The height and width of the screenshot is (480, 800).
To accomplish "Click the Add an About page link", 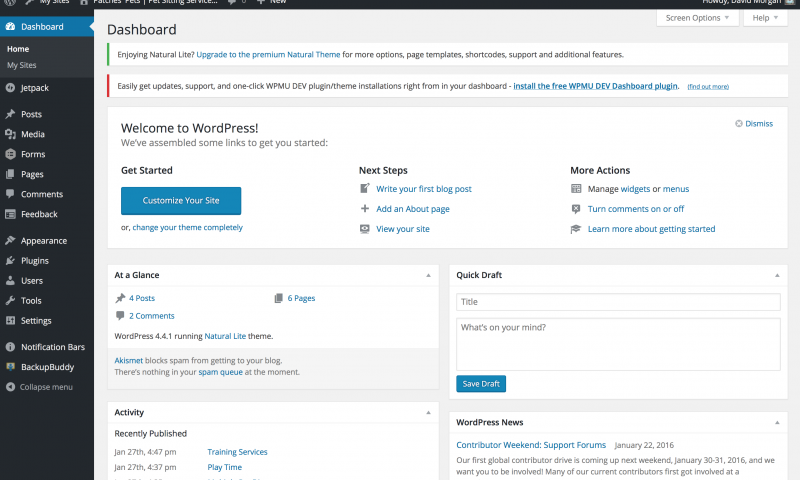I will [413, 209].
